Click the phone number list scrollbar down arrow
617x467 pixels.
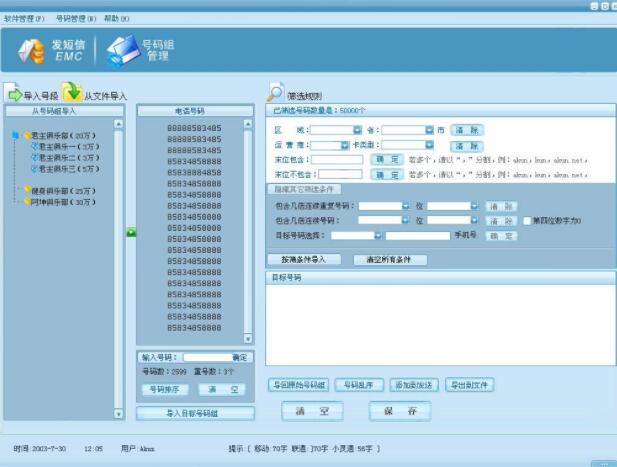coord(249,339)
